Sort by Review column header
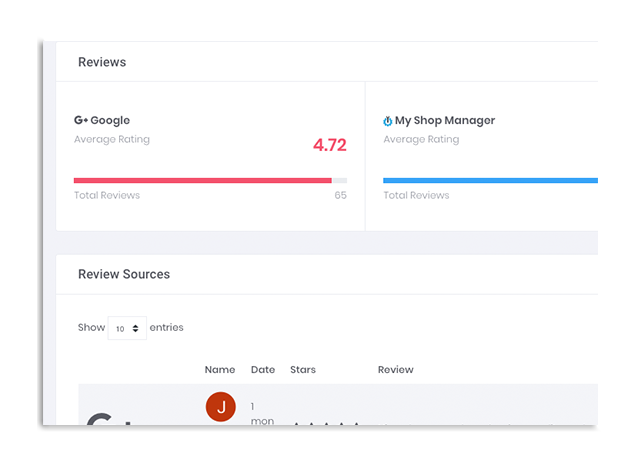The image size is (640, 470). (x=395, y=370)
